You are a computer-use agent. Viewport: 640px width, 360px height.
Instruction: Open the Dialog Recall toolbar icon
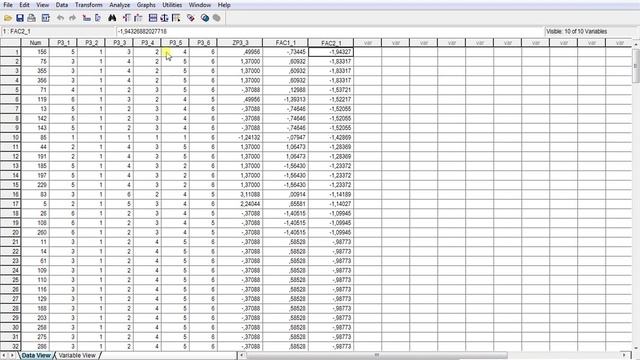click(x=46, y=18)
